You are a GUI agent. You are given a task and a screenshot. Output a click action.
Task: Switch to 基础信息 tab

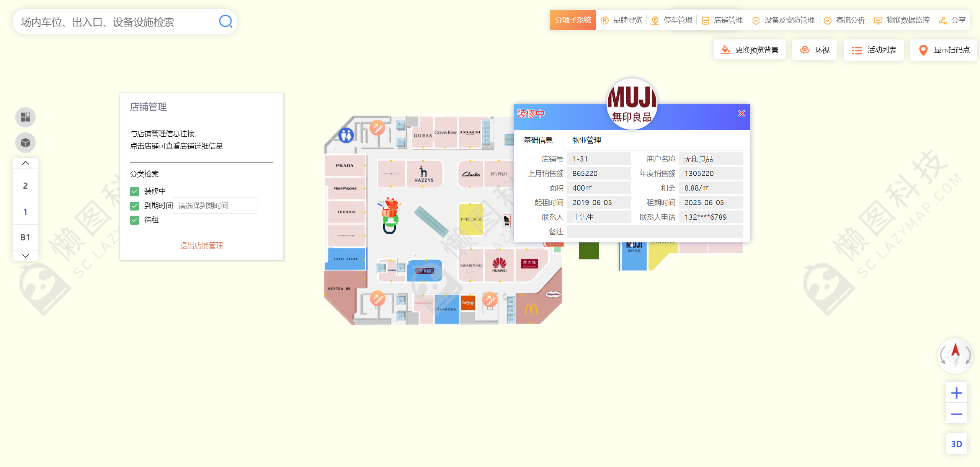[x=538, y=140]
